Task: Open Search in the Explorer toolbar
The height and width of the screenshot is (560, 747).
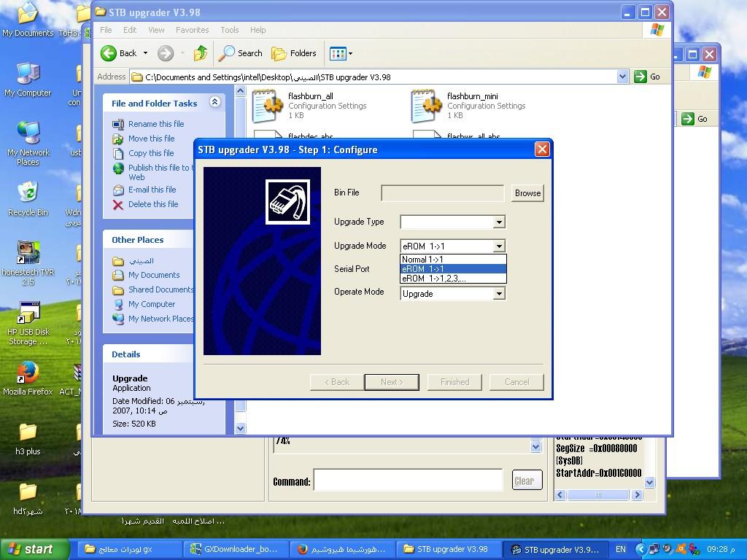Action: [240, 53]
